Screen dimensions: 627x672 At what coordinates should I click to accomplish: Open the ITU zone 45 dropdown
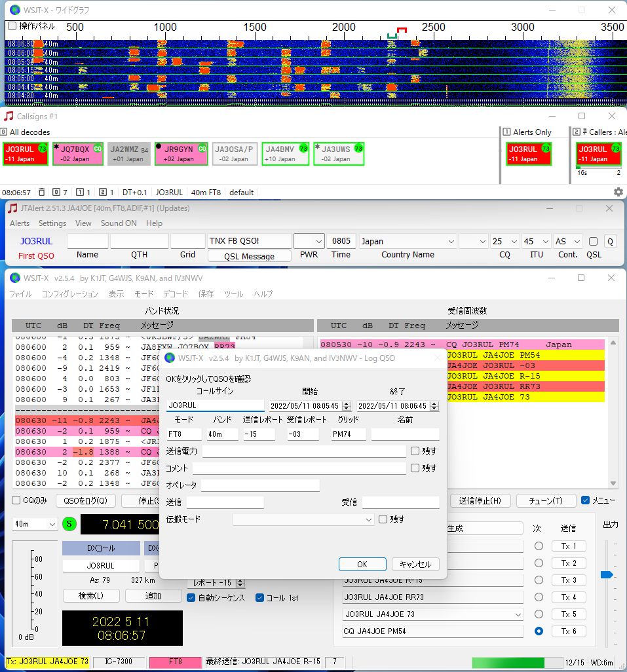(x=536, y=241)
